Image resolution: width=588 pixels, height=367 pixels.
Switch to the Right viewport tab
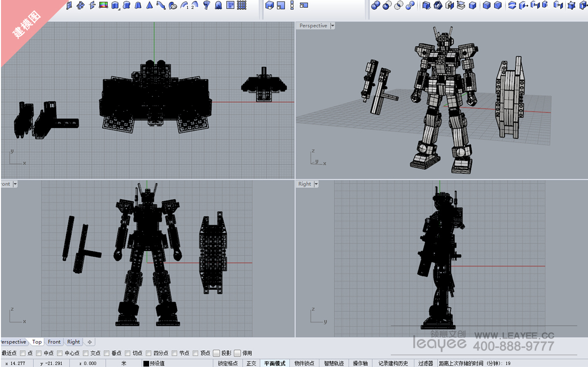[73, 342]
